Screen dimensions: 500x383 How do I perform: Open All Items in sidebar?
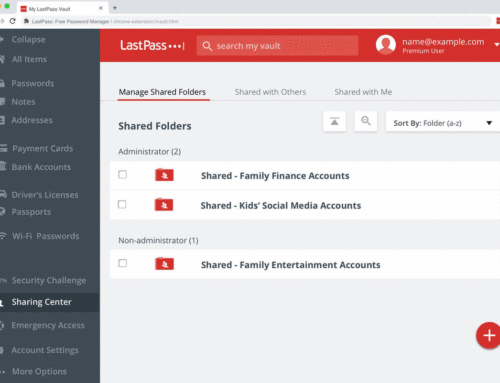point(29,59)
